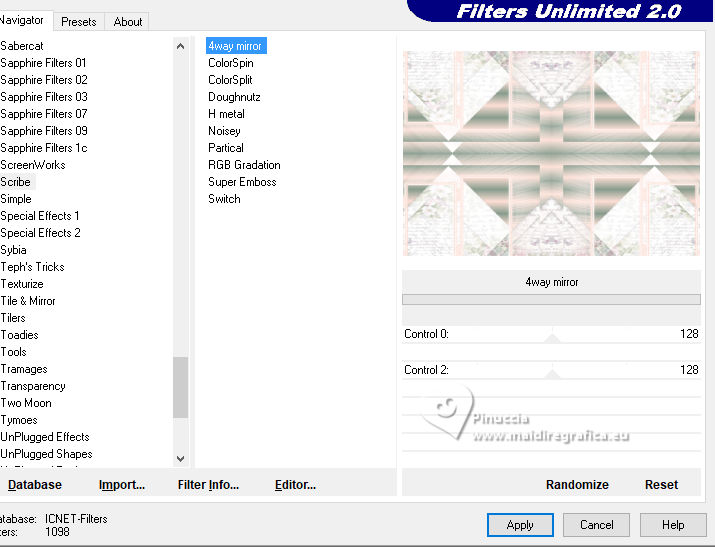The image size is (715, 547).
Task: Open Help
Action: (x=673, y=525)
